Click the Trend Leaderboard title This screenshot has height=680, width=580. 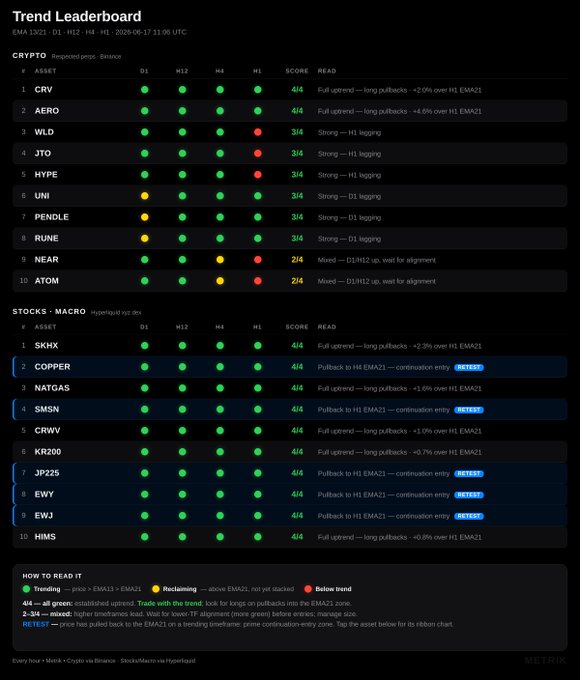(77, 16)
